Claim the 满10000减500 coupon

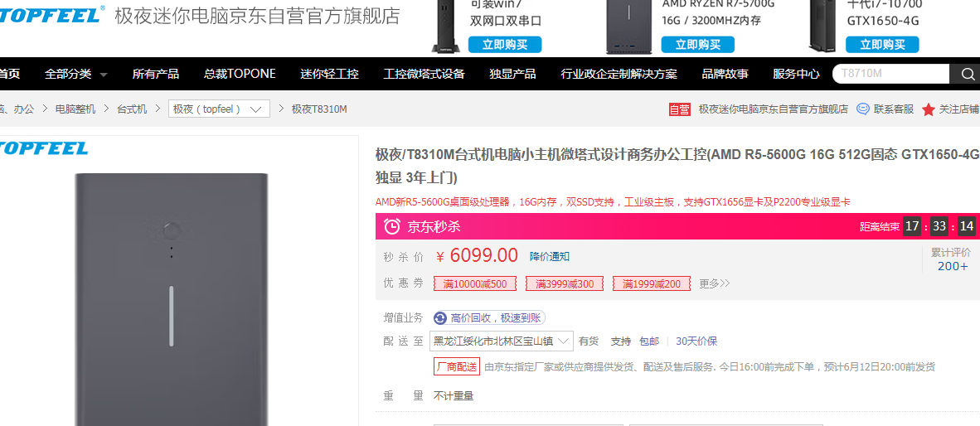(x=475, y=283)
